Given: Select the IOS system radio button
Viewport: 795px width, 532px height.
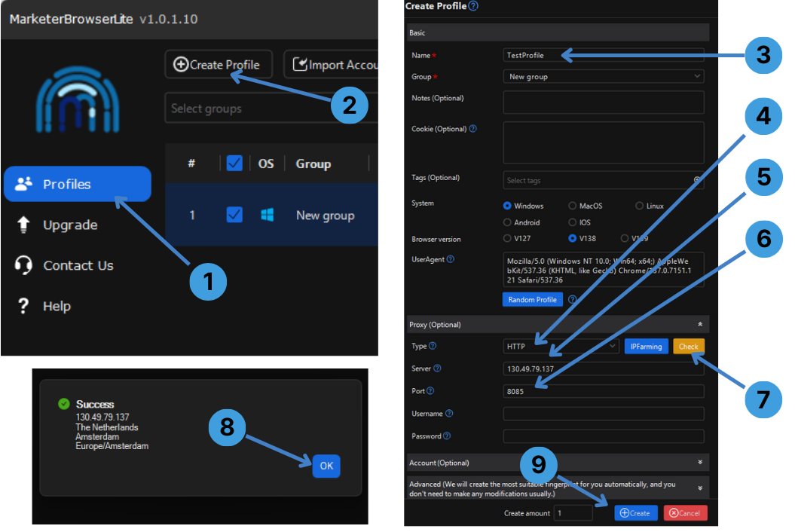Looking at the screenshot, I should pos(573,222).
